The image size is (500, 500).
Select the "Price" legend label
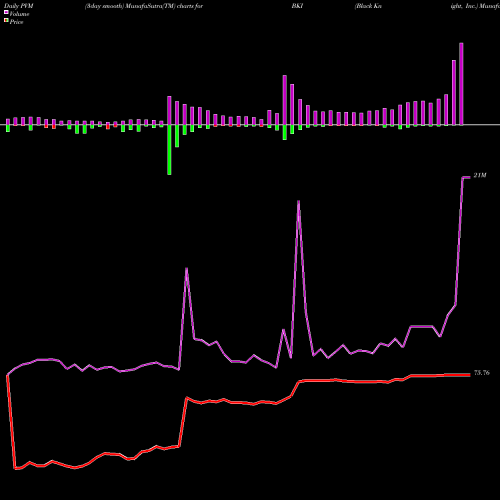pyautogui.click(x=16, y=22)
